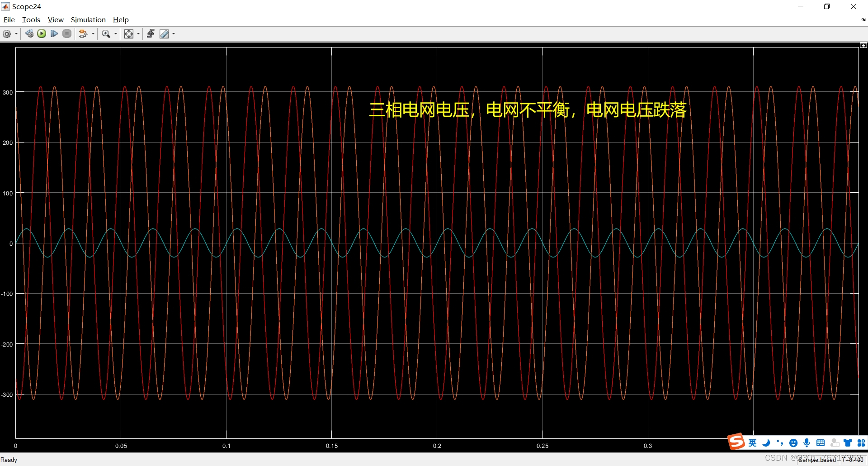
Task: Open the Tools menu
Action: (31, 20)
